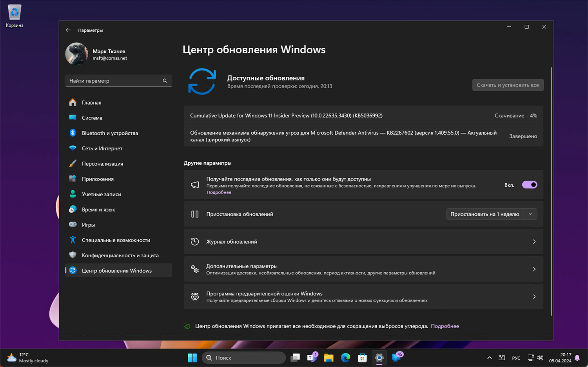
Task: Turn off the get latest updates toggle
Action: tap(530, 185)
